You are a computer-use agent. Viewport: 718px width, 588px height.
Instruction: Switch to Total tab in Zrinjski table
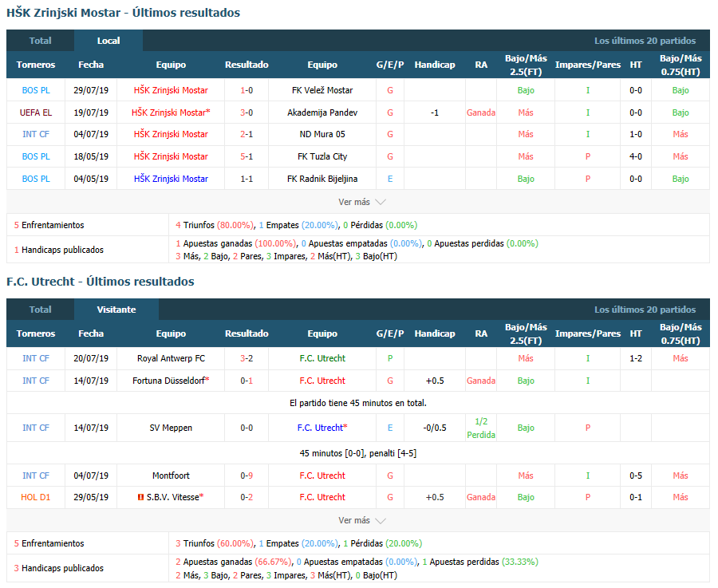click(41, 41)
